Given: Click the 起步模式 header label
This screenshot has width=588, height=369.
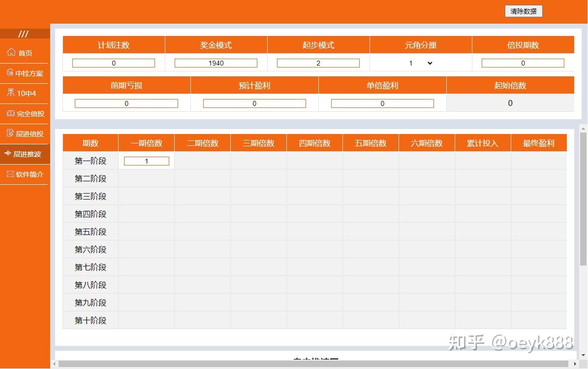Looking at the screenshot, I should click(x=318, y=45).
